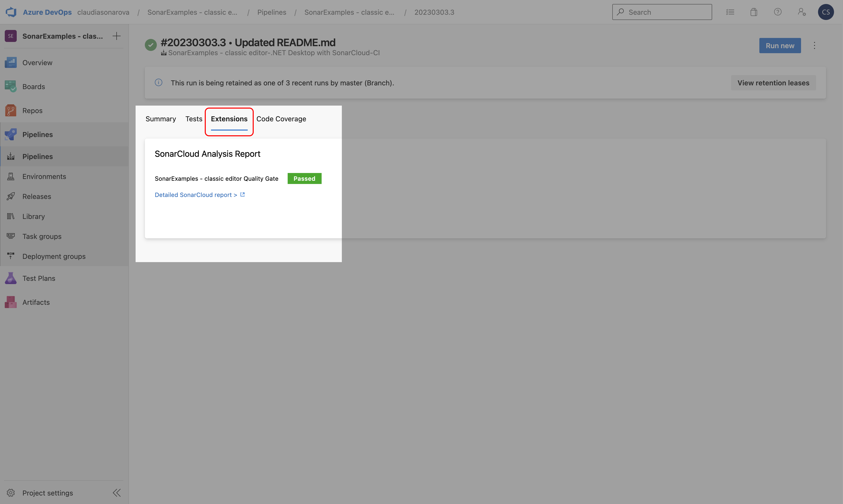This screenshot has width=843, height=504.
Task: Click the plus icon next to project name
Action: [117, 36]
